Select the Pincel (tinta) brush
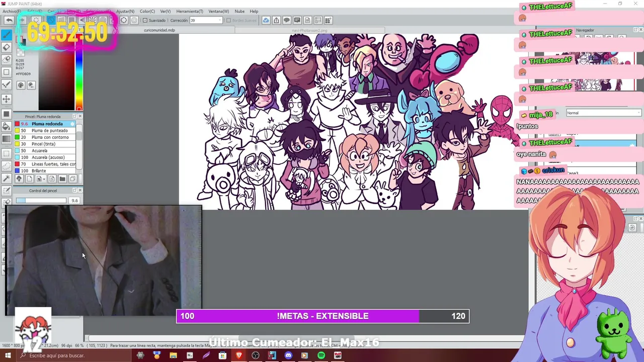Screen dimensions: 644x362 (45, 144)
